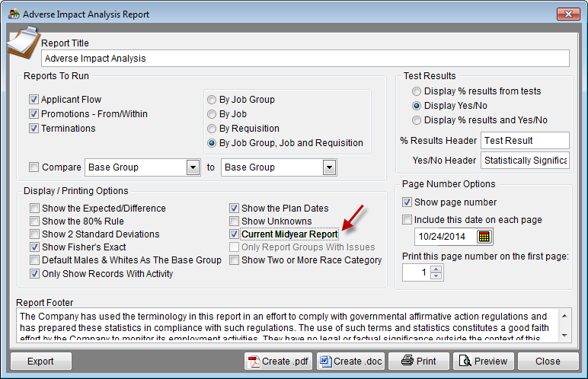588x379 pixels.
Task: Toggle Only Show Records With Activity
Action: pyautogui.click(x=34, y=274)
